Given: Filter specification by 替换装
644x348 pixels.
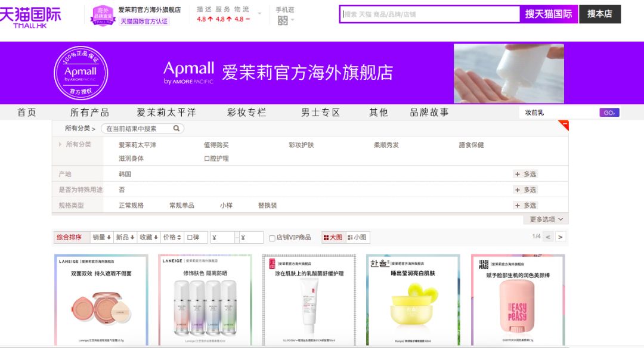Looking at the screenshot, I should pos(267,205).
